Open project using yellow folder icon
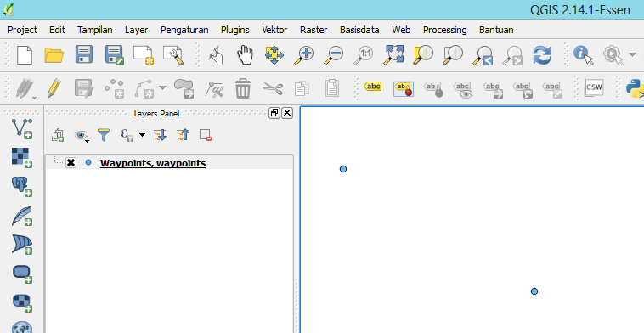 pos(54,55)
